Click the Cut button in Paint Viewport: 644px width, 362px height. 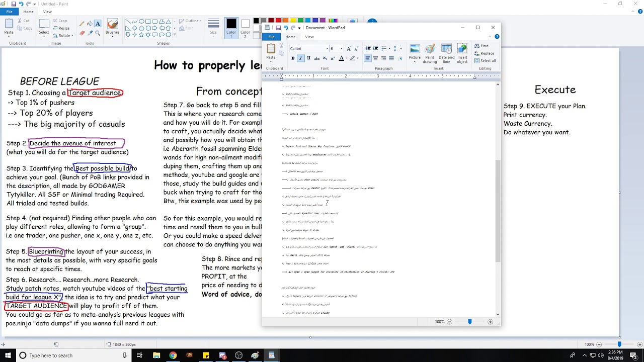[x=24, y=21]
